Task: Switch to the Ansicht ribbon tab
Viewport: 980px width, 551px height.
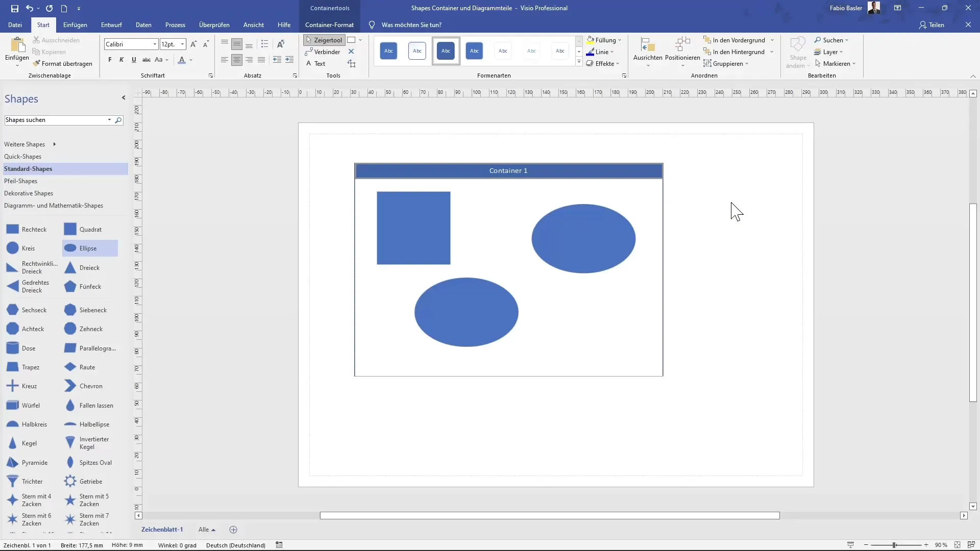Action: [x=254, y=24]
